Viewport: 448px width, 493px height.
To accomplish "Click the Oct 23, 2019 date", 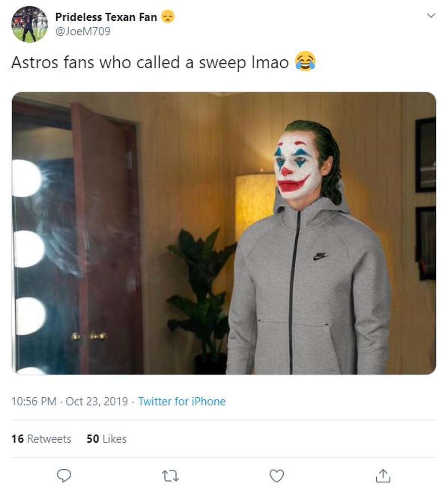I will coord(97,401).
